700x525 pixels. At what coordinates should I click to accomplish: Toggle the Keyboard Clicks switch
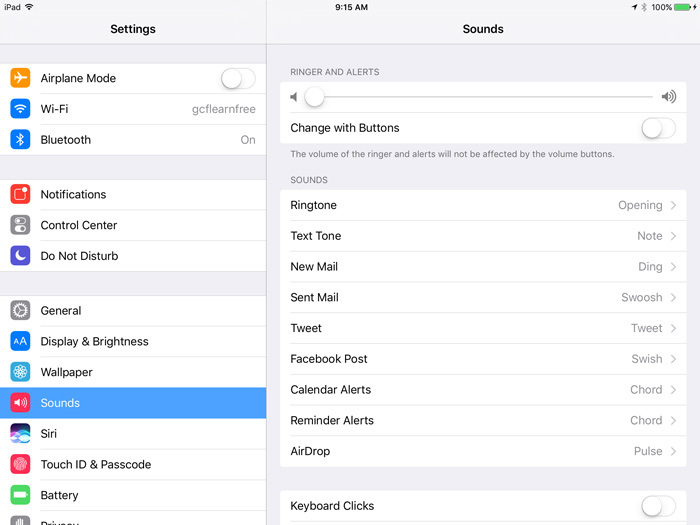pos(658,506)
